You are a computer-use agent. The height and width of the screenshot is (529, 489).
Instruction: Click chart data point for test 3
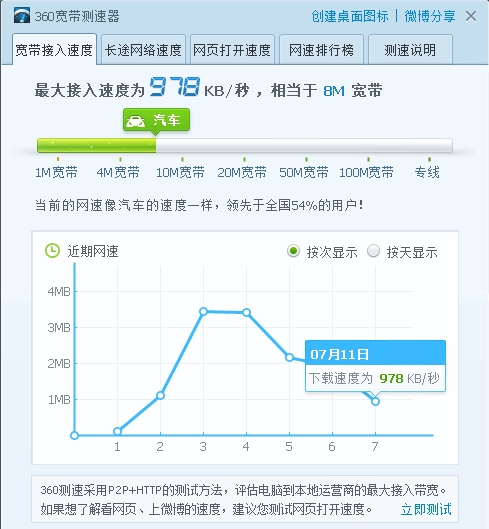(x=203, y=311)
